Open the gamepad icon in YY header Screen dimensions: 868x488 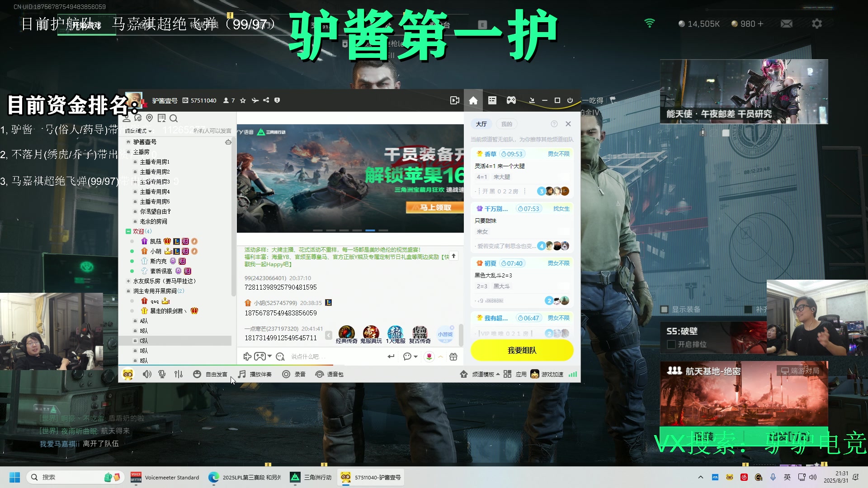tap(511, 100)
